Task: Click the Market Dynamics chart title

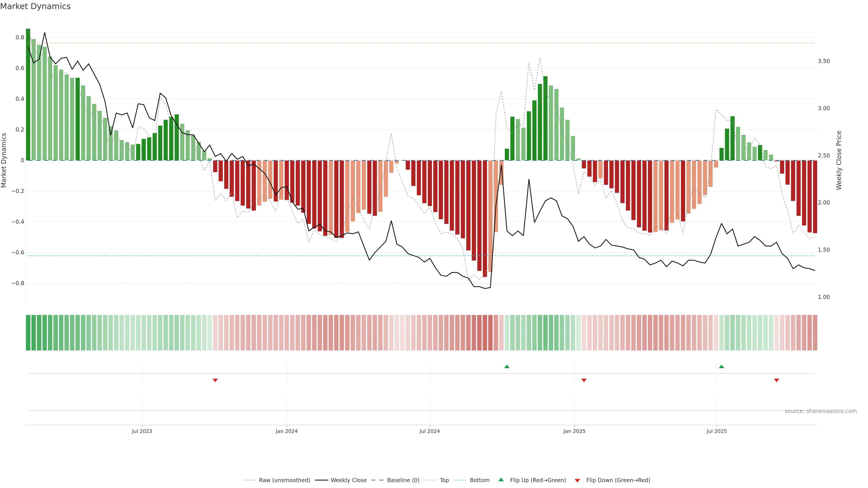Action: pyautogui.click(x=35, y=6)
